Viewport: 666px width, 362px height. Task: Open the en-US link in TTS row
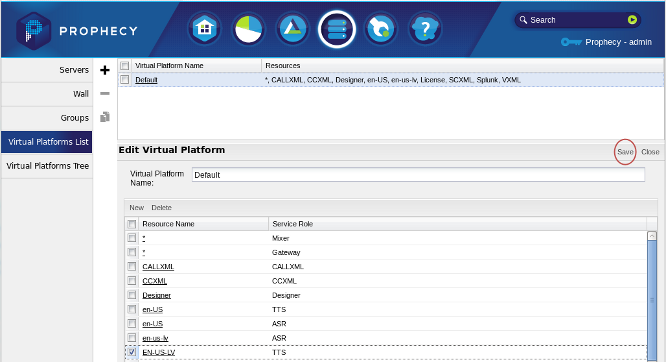pyautogui.click(x=152, y=309)
